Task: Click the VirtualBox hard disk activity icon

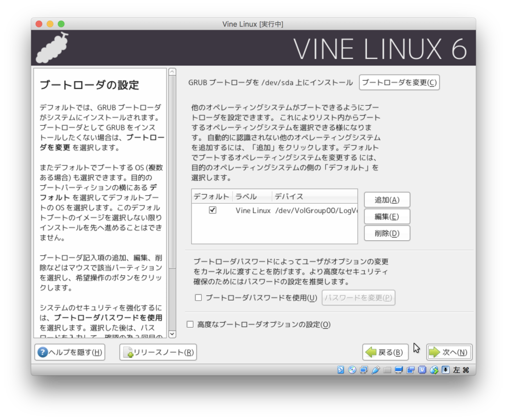Action: coord(341,370)
